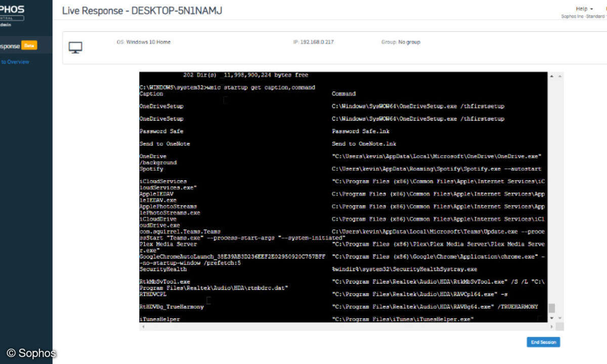Click the "AppleIEDAV" caption entry

point(156,194)
